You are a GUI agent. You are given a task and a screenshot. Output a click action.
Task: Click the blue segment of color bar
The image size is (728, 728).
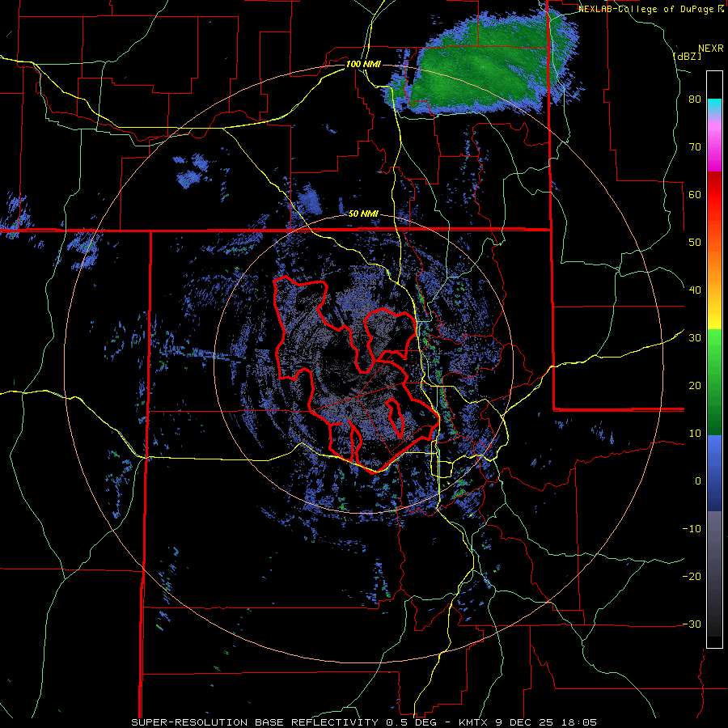(x=714, y=473)
